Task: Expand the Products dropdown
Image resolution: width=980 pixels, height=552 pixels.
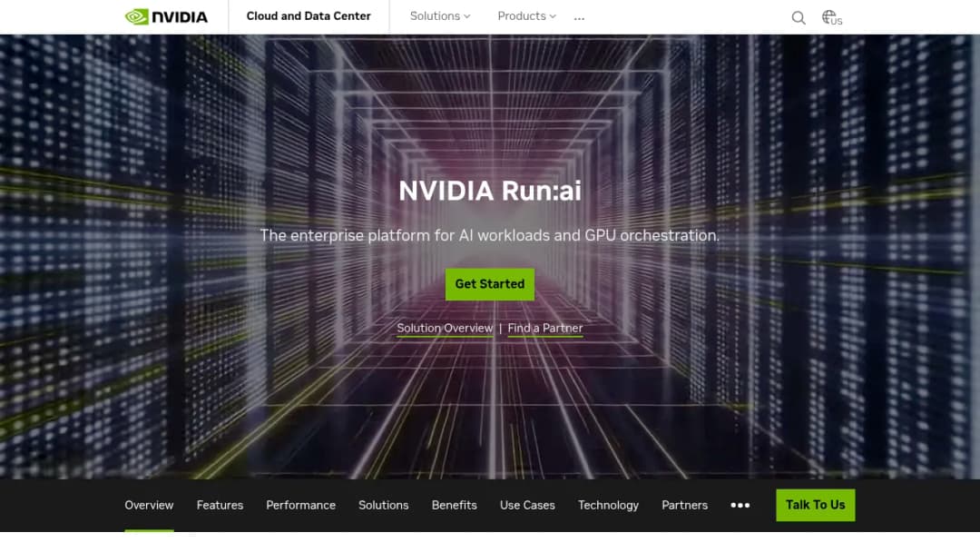Action: [527, 16]
